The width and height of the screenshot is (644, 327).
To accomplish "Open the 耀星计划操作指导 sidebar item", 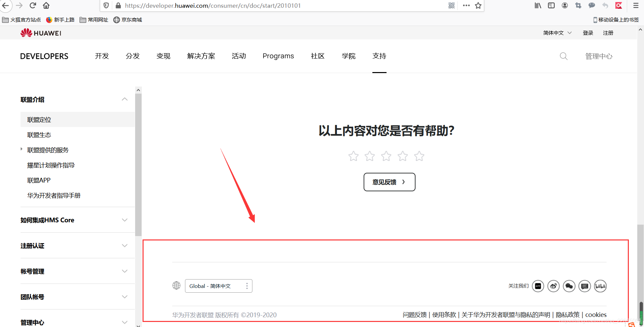I will pyautogui.click(x=51, y=165).
